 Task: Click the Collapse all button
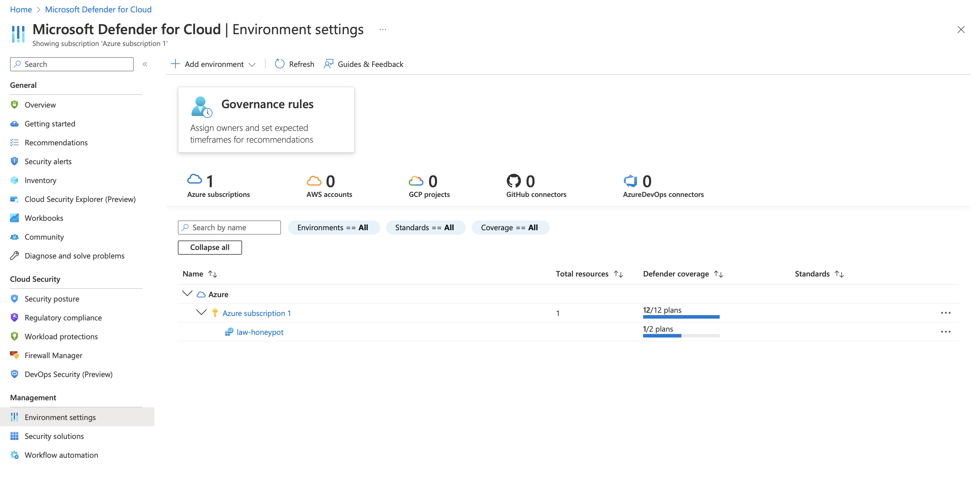click(x=210, y=247)
